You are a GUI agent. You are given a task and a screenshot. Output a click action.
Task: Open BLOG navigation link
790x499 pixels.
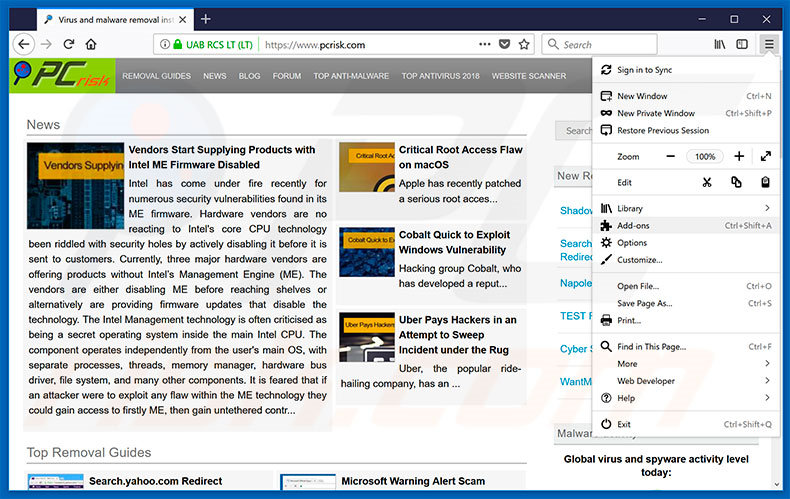pos(249,76)
